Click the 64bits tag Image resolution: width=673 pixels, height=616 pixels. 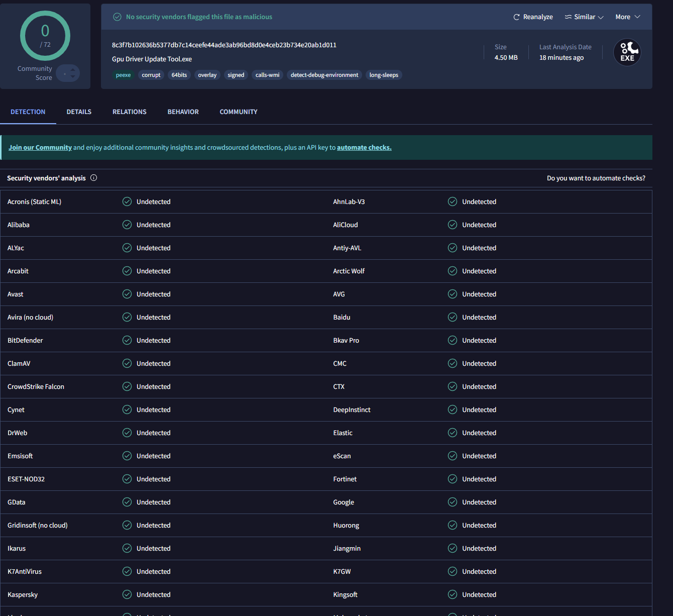(x=179, y=75)
